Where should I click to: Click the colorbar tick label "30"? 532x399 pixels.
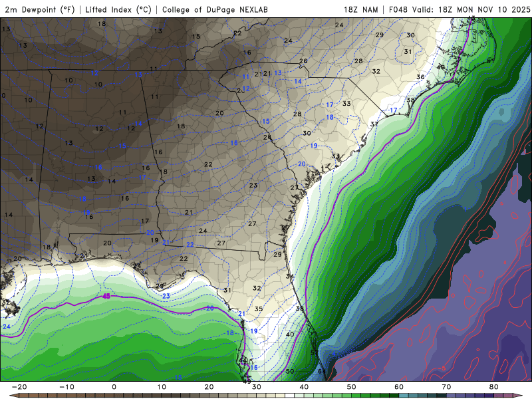pos(257,387)
